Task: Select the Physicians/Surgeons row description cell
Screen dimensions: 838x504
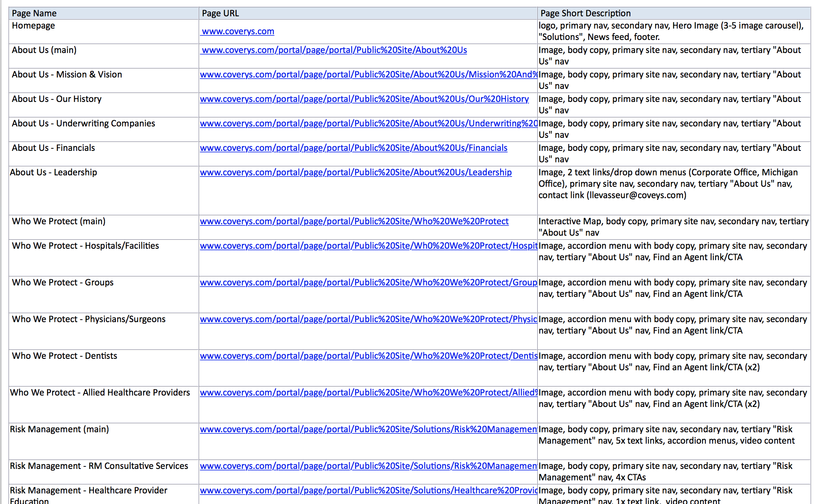Action: (674, 331)
